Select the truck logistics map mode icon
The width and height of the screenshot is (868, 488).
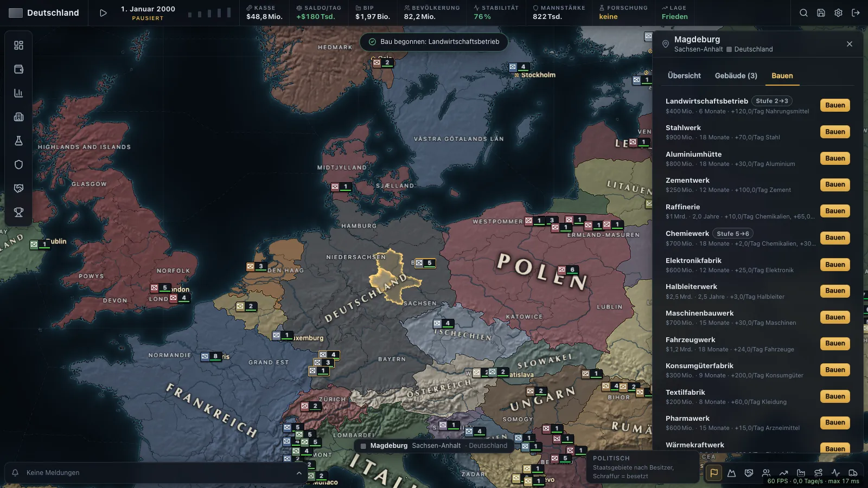click(x=853, y=473)
